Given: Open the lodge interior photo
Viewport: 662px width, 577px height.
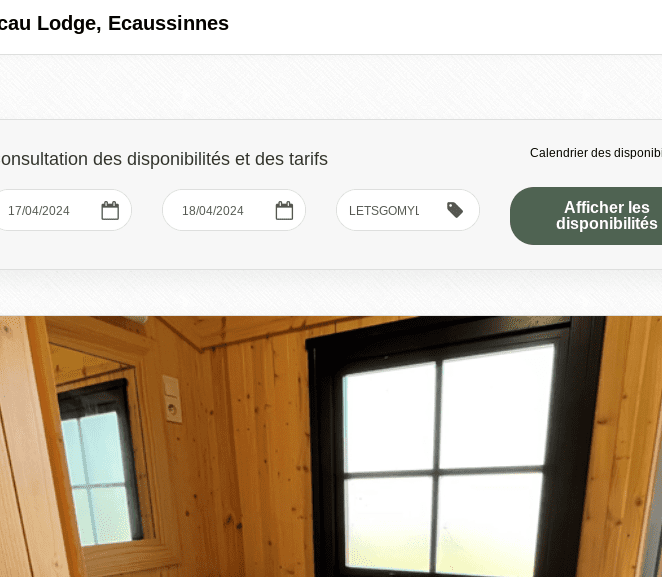Looking at the screenshot, I should (x=331, y=447).
